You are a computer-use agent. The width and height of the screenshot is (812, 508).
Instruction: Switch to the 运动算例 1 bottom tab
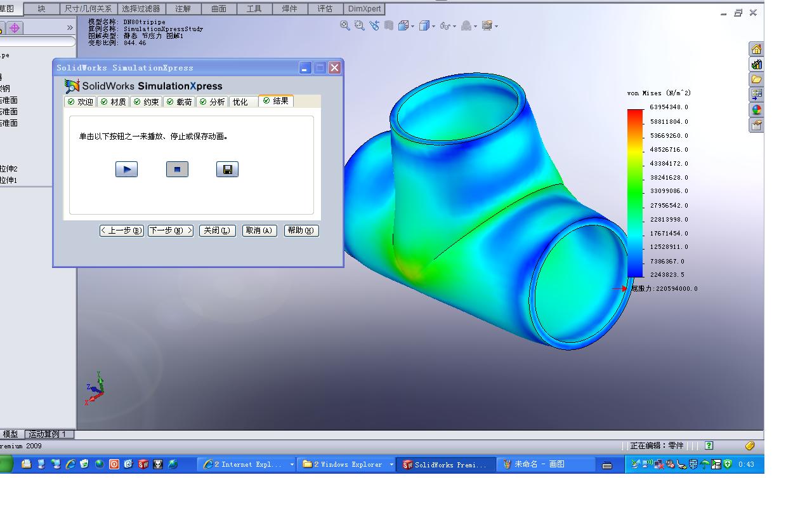click(50, 434)
